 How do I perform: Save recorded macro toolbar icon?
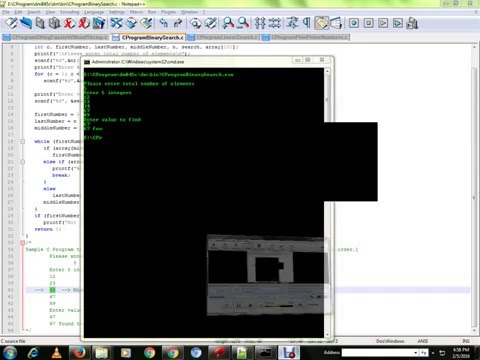[412, 23]
